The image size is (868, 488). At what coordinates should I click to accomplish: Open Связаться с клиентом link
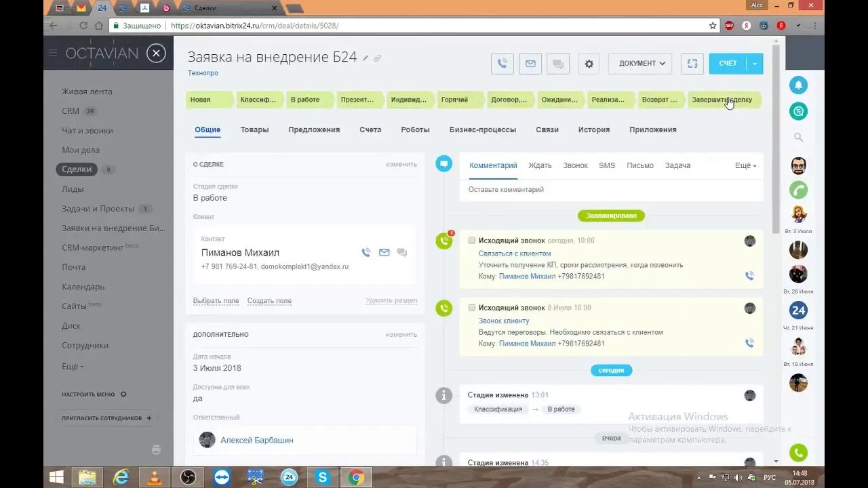515,253
